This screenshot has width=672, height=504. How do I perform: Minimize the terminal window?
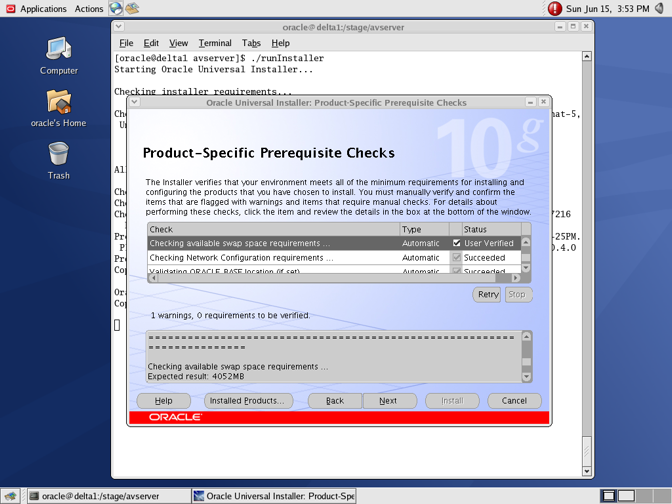560,27
